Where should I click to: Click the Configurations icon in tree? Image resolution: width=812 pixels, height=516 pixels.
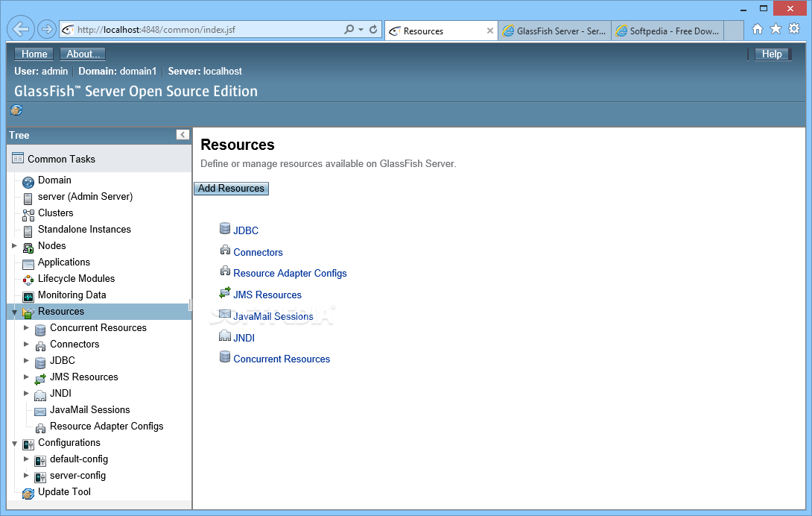coord(28,444)
